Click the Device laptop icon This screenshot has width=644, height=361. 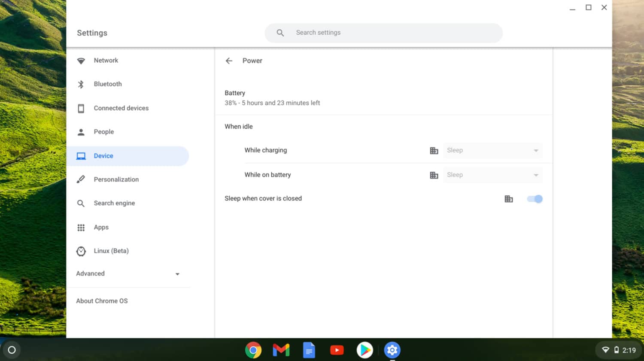(81, 156)
